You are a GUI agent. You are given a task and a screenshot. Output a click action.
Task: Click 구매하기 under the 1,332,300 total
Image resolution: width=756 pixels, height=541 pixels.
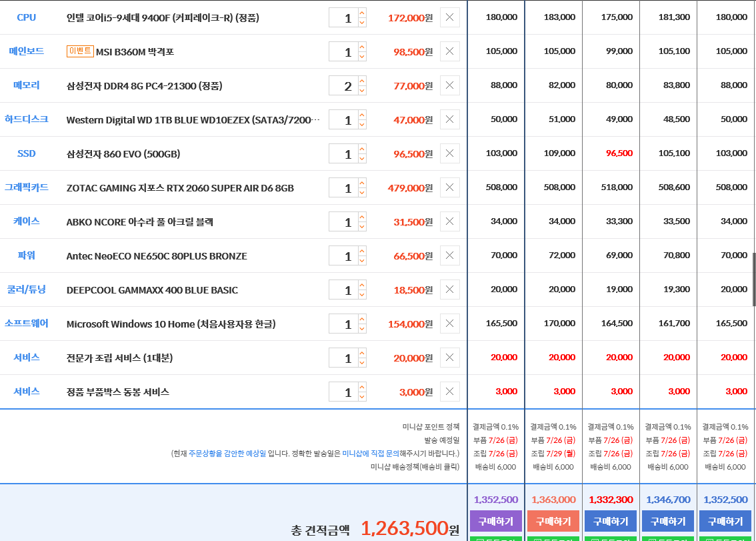611,521
